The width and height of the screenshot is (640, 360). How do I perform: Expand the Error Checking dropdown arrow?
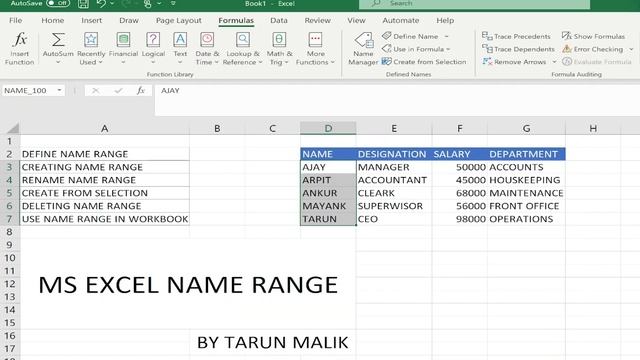tap(631, 49)
